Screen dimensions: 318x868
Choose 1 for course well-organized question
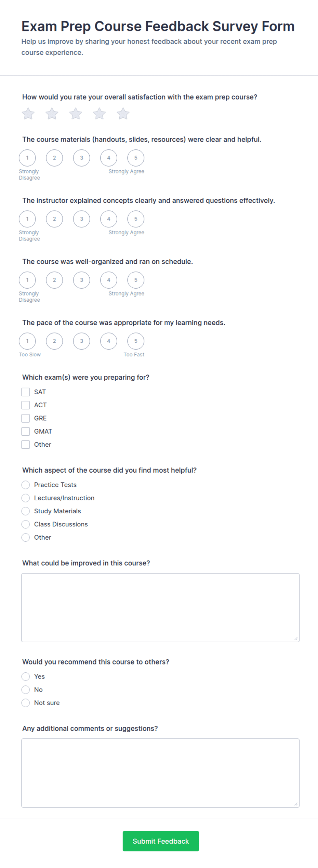point(27,280)
